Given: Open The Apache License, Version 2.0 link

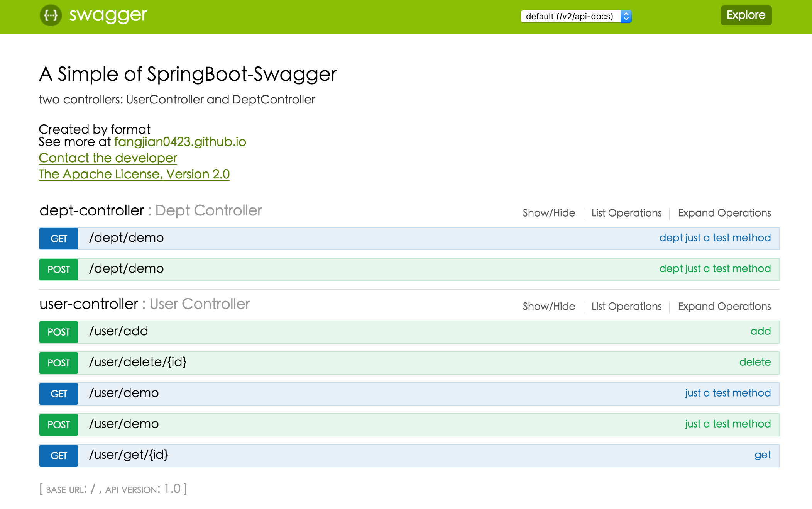Looking at the screenshot, I should point(134,174).
